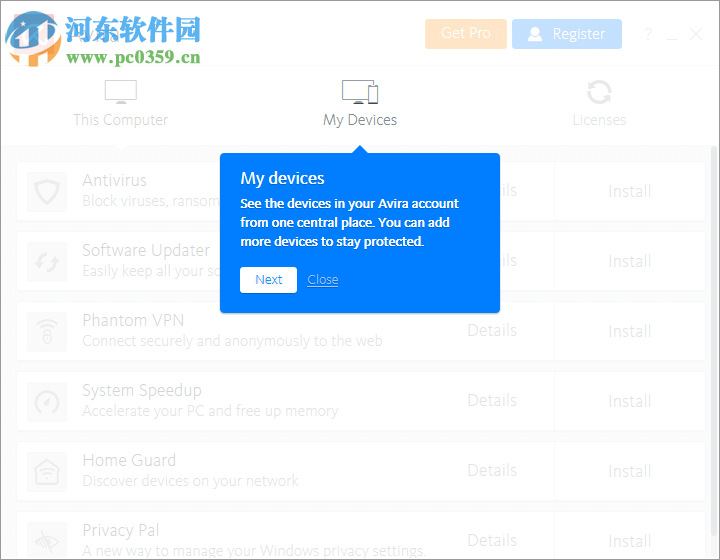Viewport: 720px width, 560px height.
Task: Switch to the This Computer tab
Action: (x=121, y=104)
